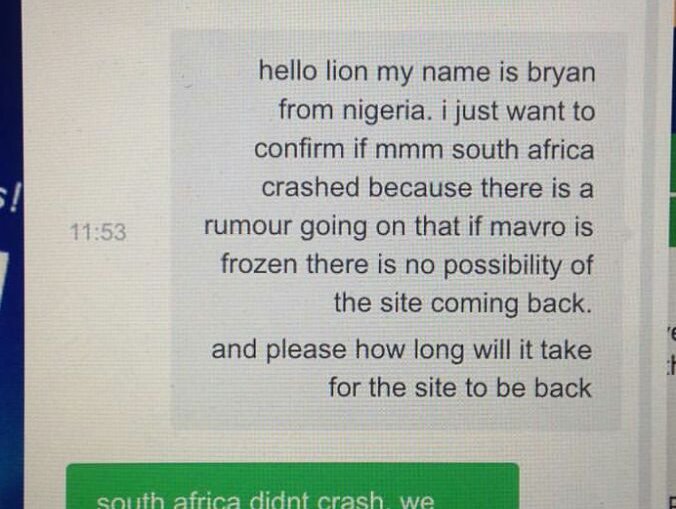The height and width of the screenshot is (509, 676).
Task: Click the text 'hello lion my name is bryan'
Action: click(427, 72)
